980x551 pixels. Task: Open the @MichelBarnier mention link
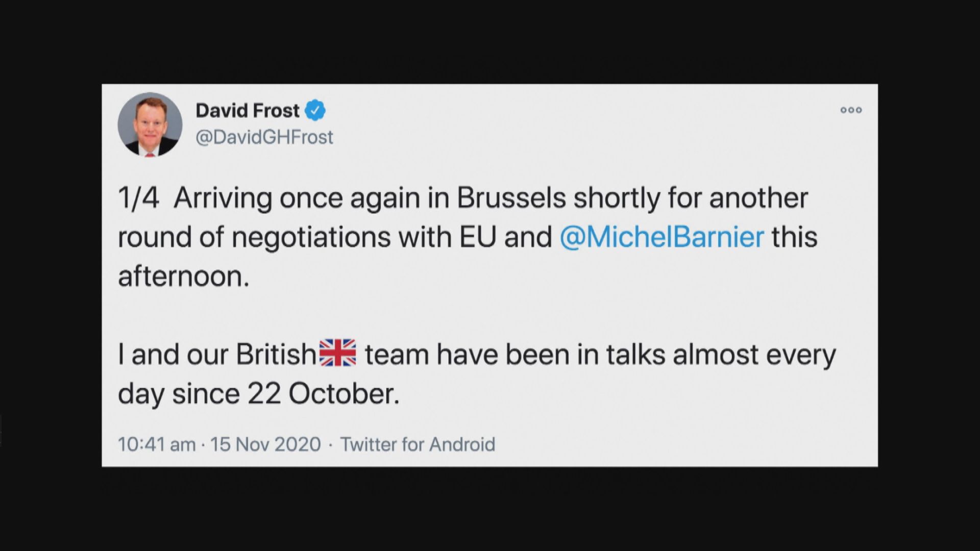[x=661, y=237]
